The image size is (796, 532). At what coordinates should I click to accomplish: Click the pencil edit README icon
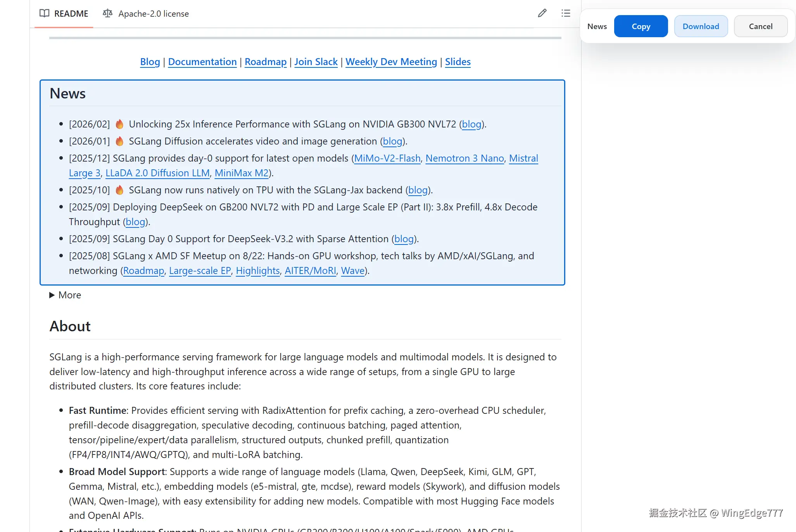[x=542, y=14]
